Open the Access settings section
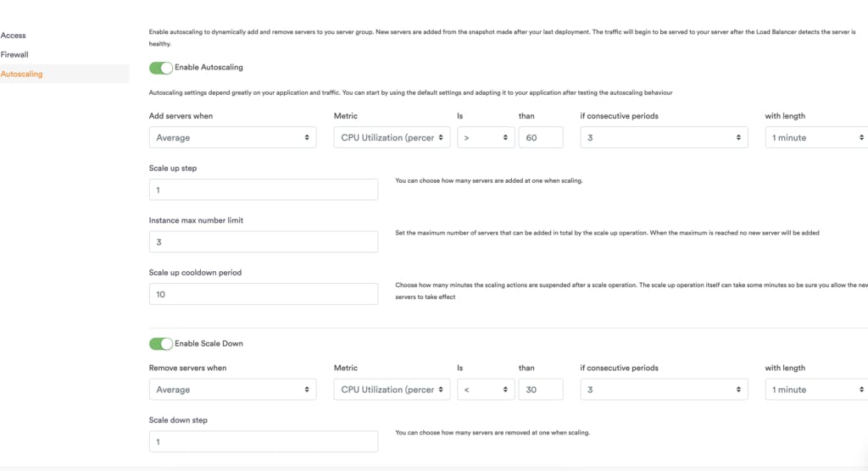Image resolution: width=868 pixels, height=471 pixels. click(14, 36)
